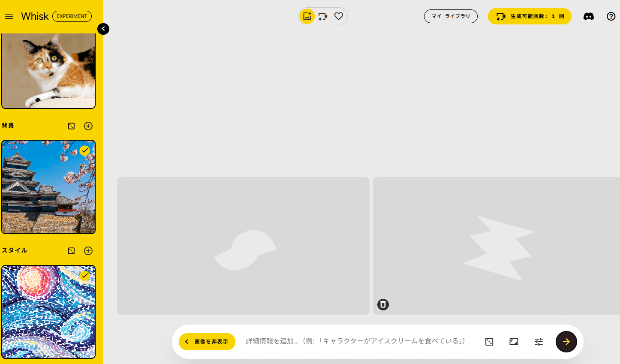Viewport: 620px width, 364px height.
Task: Toggle checkmark on the starry style image
Action: tap(84, 275)
